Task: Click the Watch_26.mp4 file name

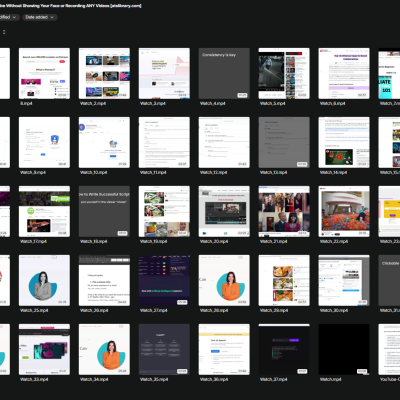Action: point(94,310)
